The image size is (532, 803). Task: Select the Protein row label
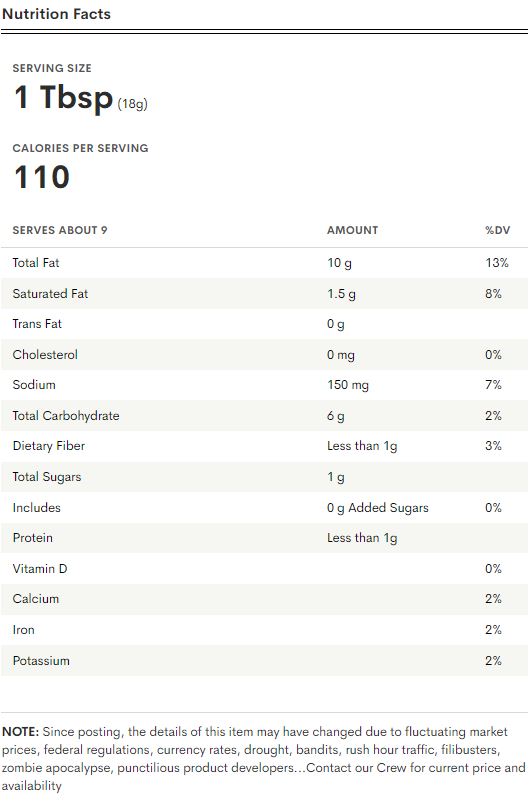coord(33,538)
